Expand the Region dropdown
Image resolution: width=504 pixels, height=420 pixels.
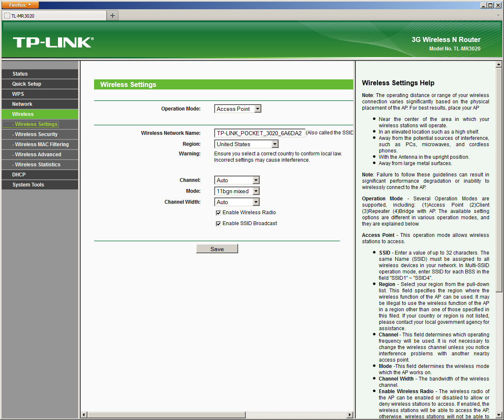pyautogui.click(x=246, y=144)
